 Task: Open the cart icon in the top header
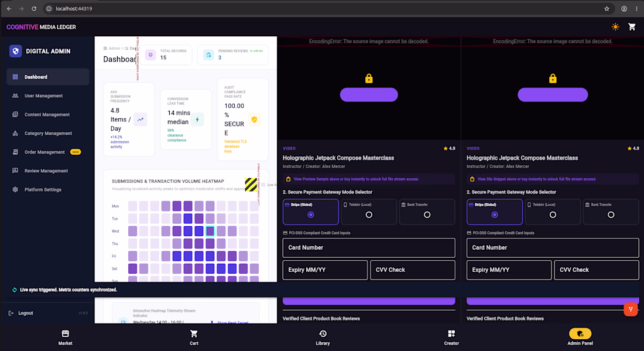tap(632, 27)
